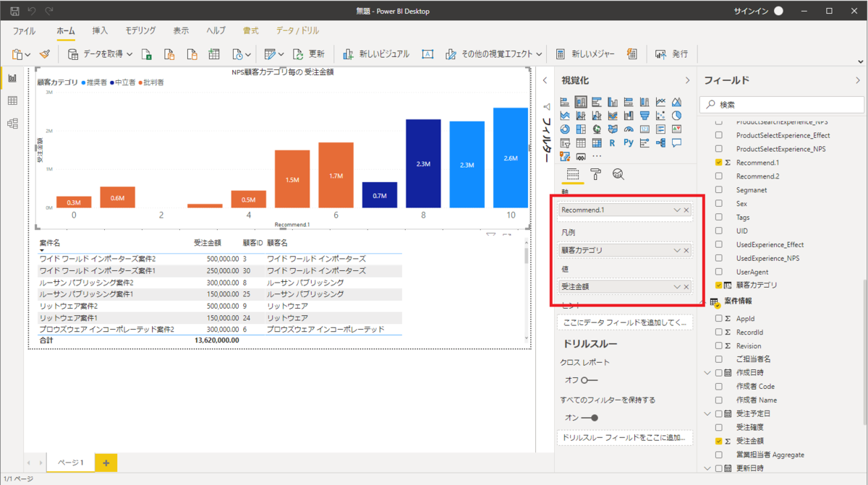This screenshot has width=868, height=485.
Task: Click the format painter brush icon
Action: 45,54
